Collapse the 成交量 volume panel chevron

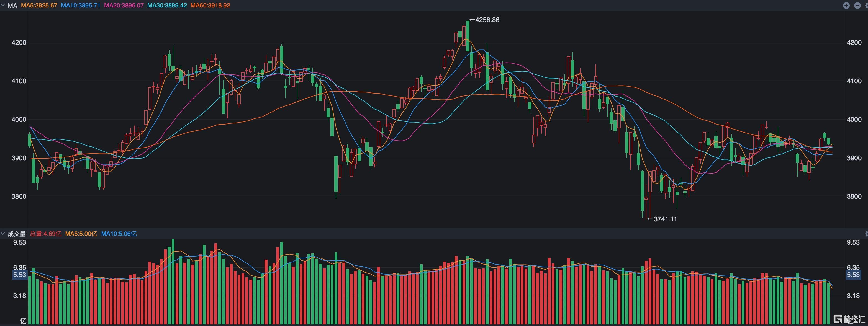3,233
